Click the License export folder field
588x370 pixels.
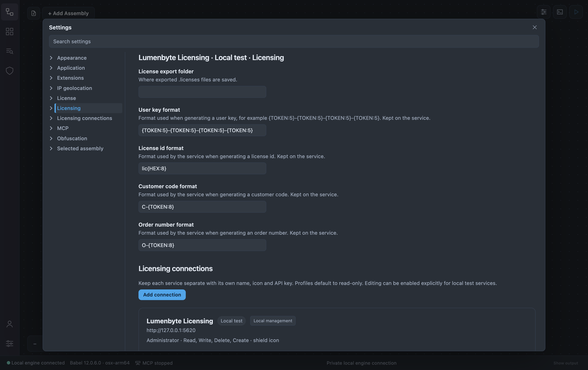(202, 92)
